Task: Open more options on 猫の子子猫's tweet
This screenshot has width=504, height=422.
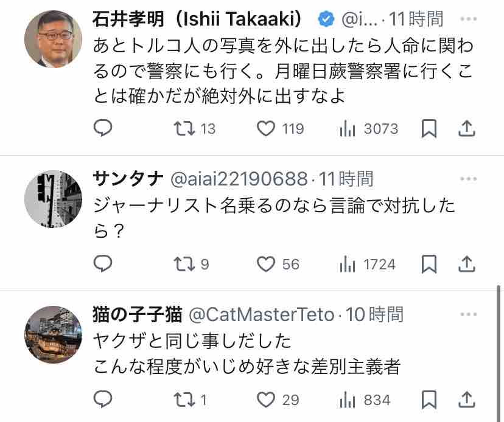Action: pyautogui.click(x=468, y=314)
